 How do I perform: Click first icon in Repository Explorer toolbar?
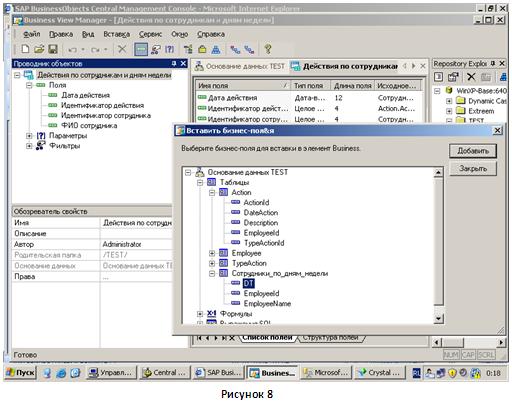click(438, 77)
